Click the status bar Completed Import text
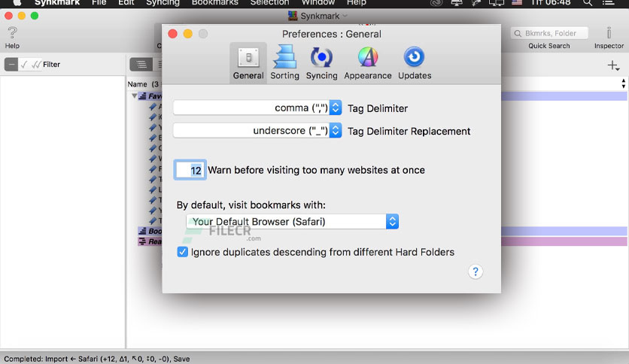This screenshot has width=629, height=364. [x=96, y=359]
